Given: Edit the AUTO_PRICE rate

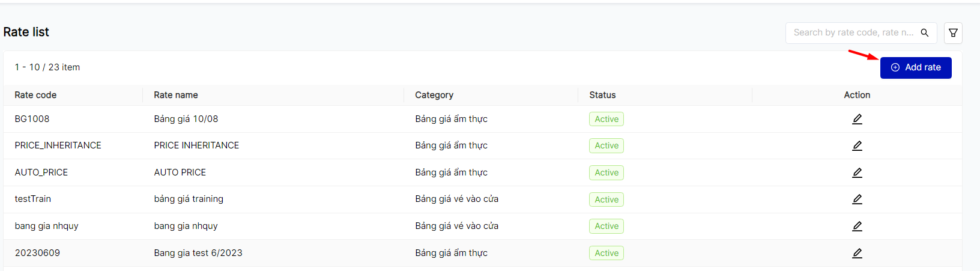Looking at the screenshot, I should tap(857, 172).
